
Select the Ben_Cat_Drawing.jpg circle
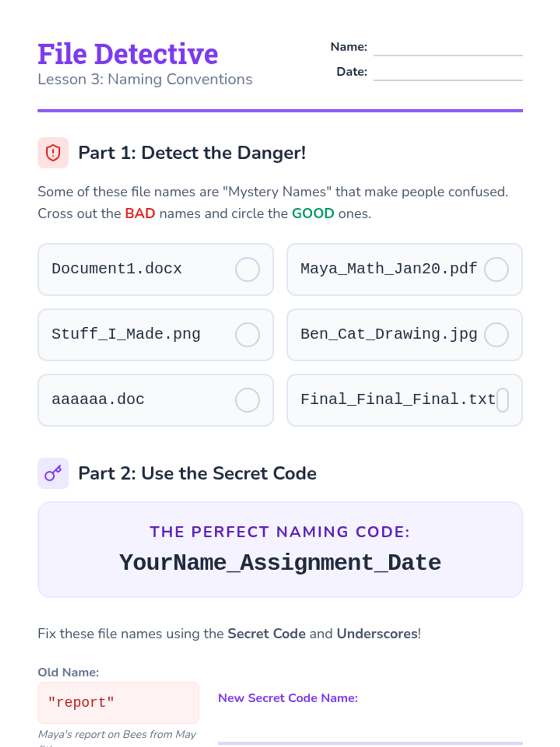pyautogui.click(x=496, y=335)
